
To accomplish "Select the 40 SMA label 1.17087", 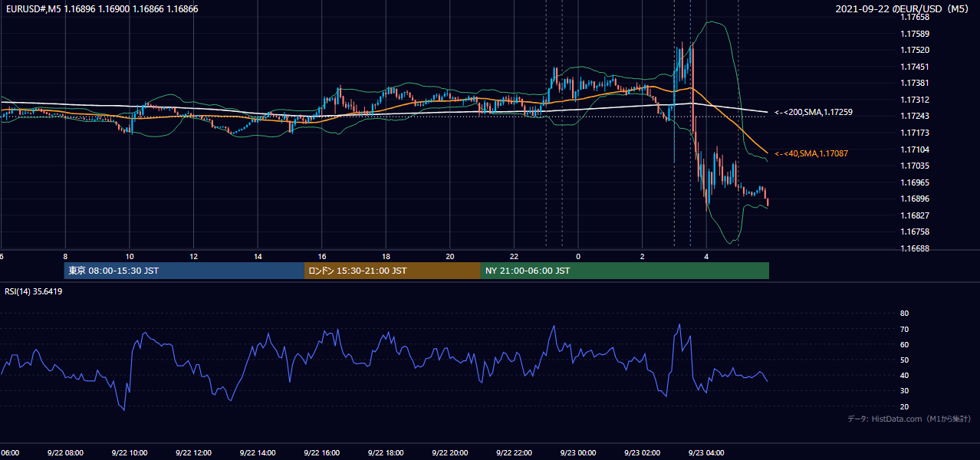I will [811, 153].
